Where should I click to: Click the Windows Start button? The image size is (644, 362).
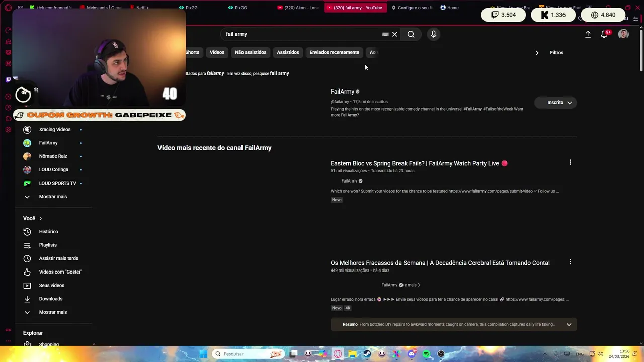coord(203,354)
